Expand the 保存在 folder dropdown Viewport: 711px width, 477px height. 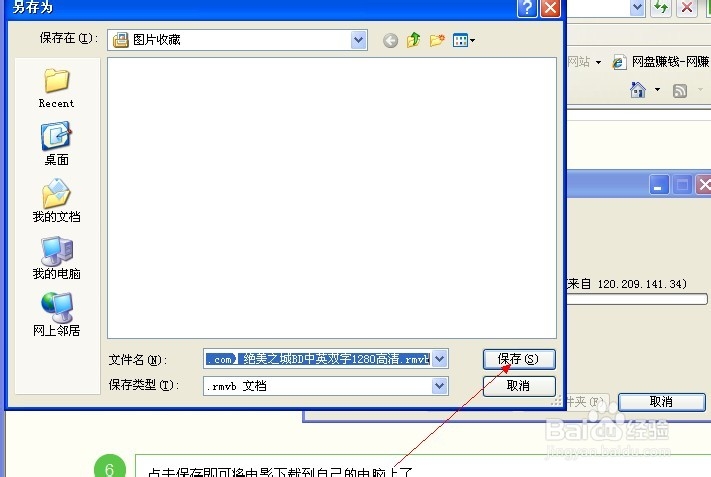[358, 40]
